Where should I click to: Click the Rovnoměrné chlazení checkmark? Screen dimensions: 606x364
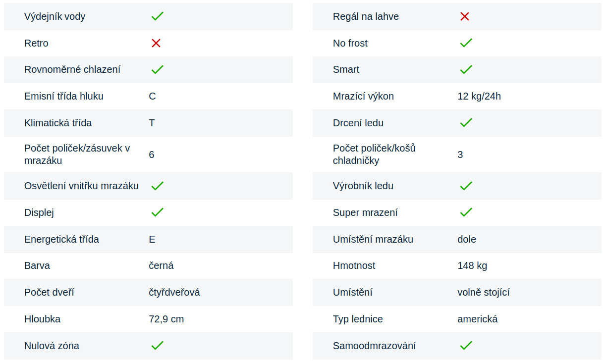[x=157, y=70]
